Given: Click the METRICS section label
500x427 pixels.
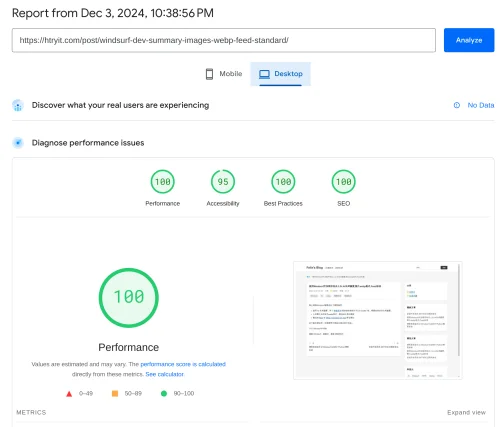Looking at the screenshot, I should pyautogui.click(x=31, y=412).
